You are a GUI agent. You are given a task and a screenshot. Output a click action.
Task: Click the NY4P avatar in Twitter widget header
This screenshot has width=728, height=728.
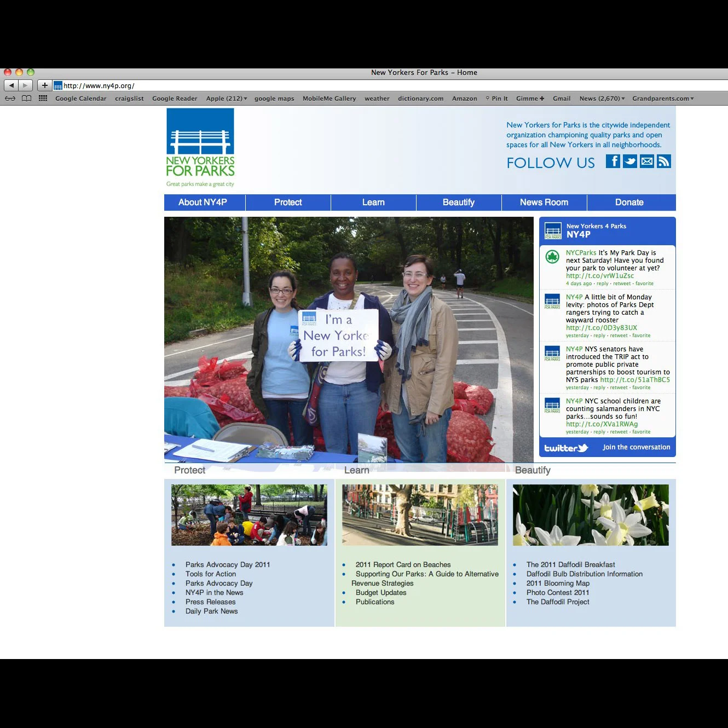click(553, 231)
